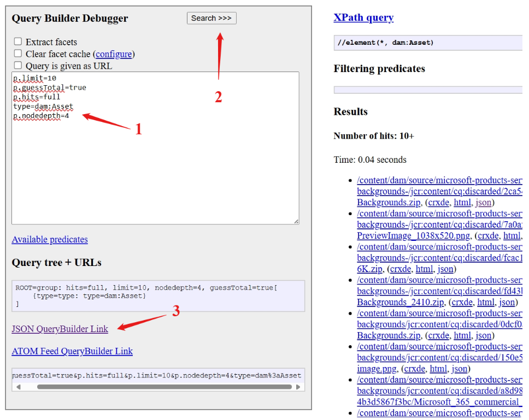Open the configure link beside Clear facet cache

point(114,54)
